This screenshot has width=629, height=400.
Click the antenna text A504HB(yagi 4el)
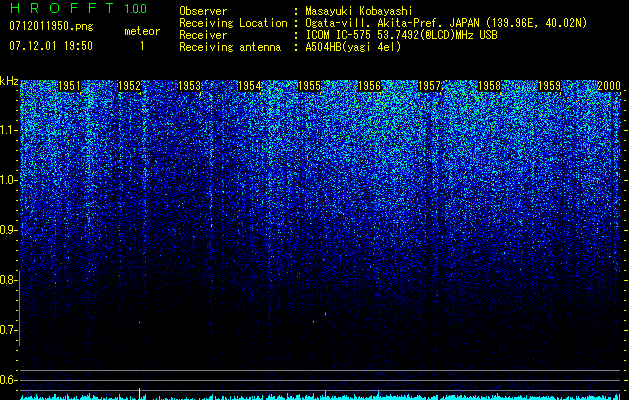click(353, 47)
